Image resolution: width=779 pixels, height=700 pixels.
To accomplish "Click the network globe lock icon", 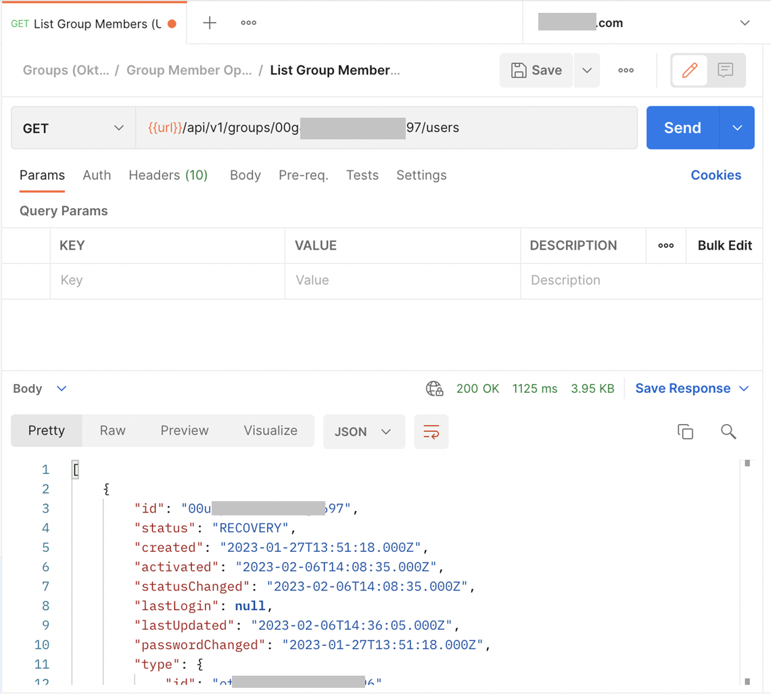I will [x=434, y=388].
